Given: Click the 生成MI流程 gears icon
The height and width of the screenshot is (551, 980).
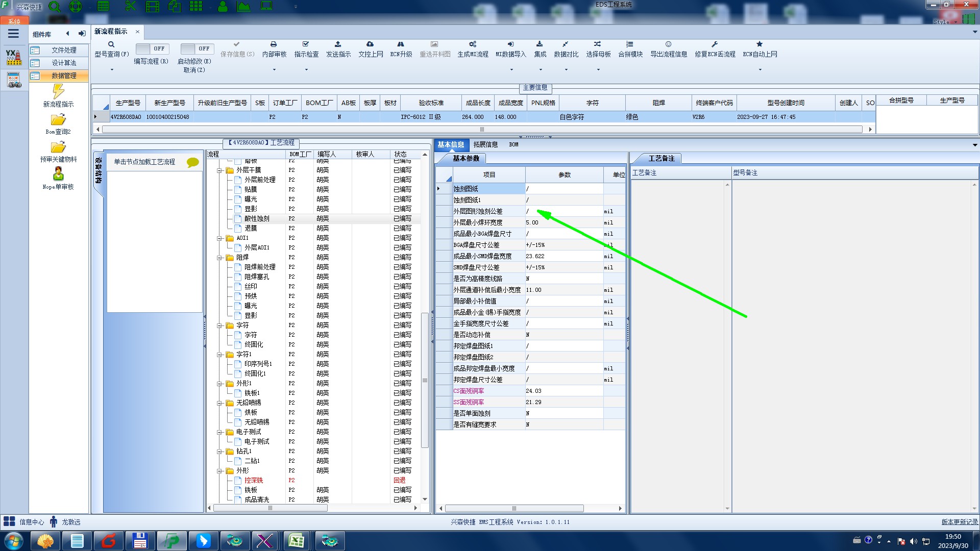Looking at the screenshot, I should click(x=473, y=44).
